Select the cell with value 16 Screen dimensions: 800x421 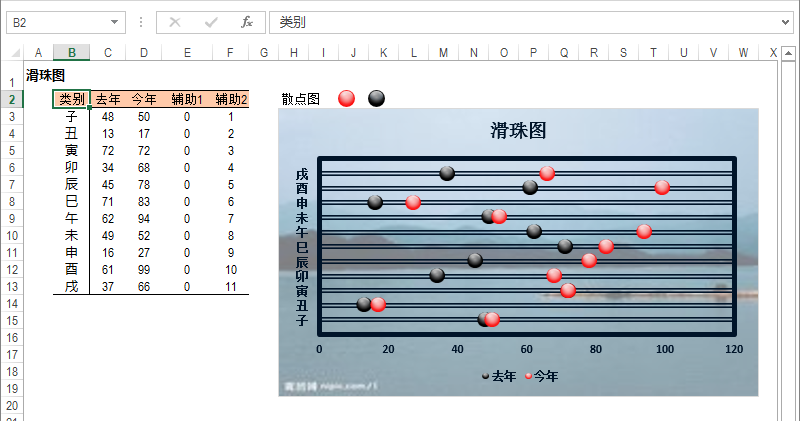[x=108, y=253]
